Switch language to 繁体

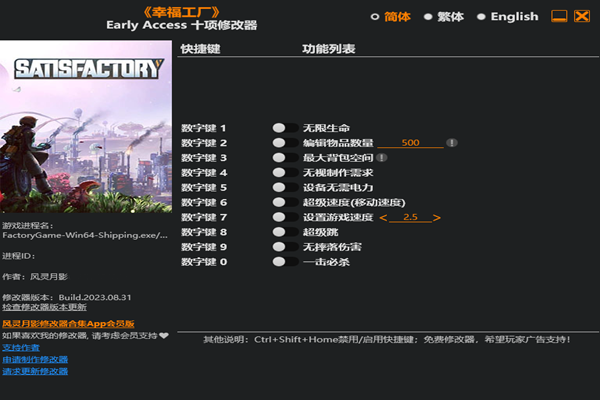tap(428, 16)
